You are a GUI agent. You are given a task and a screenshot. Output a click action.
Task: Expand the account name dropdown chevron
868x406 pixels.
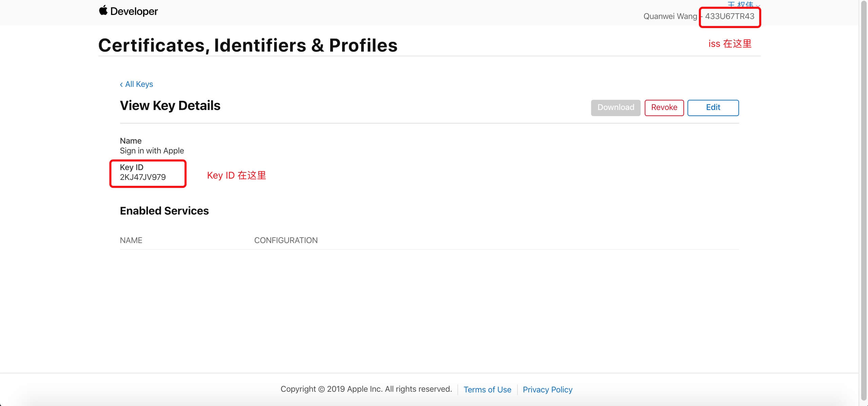(757, 5)
